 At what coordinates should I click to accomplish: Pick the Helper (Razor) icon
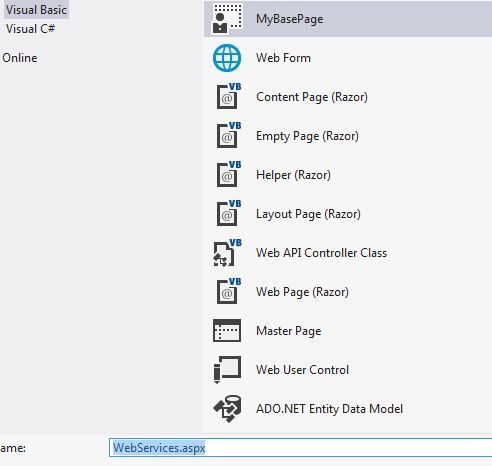(x=229, y=174)
